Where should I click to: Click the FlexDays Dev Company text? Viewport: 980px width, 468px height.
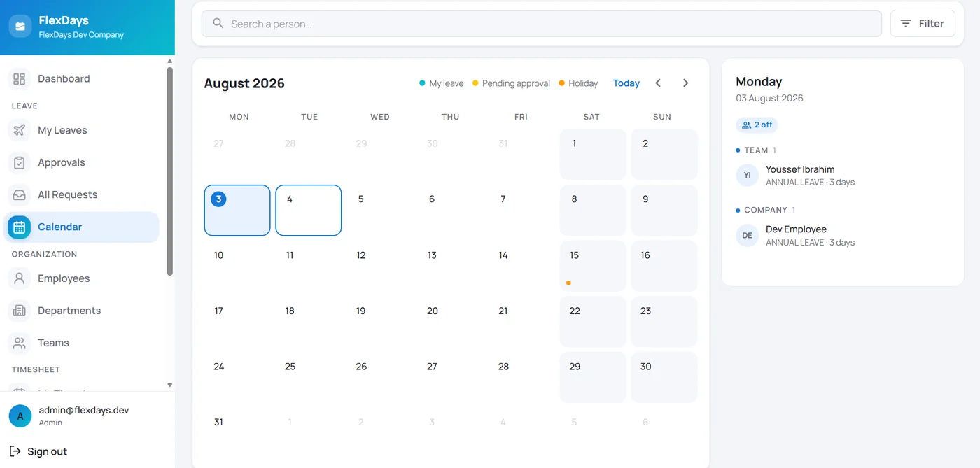coord(81,35)
